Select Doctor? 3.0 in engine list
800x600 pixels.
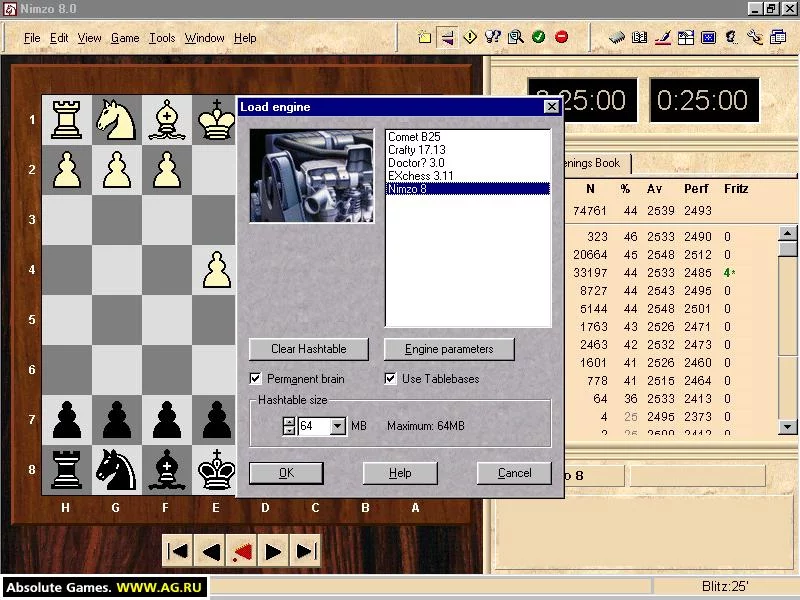point(468,163)
